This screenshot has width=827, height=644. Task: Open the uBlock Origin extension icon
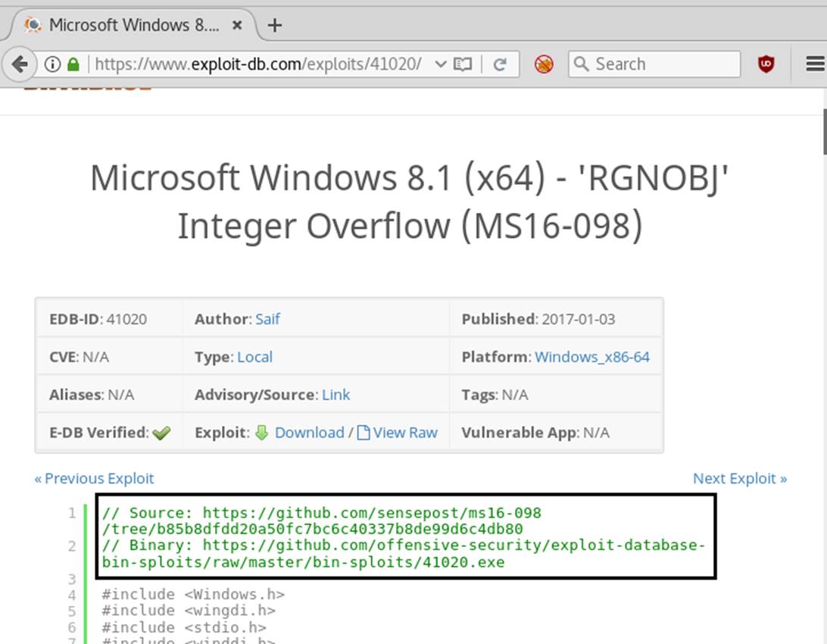766,64
